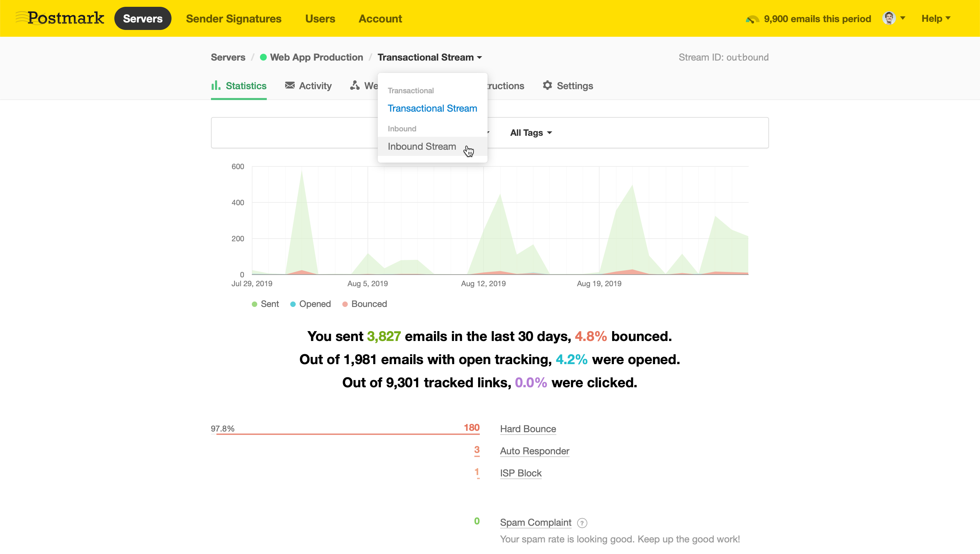Click the Activity envelope icon

point(290,85)
